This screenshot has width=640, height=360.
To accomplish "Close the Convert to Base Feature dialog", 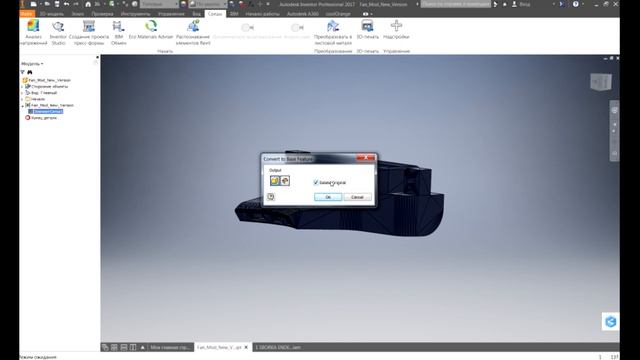I will (366, 158).
